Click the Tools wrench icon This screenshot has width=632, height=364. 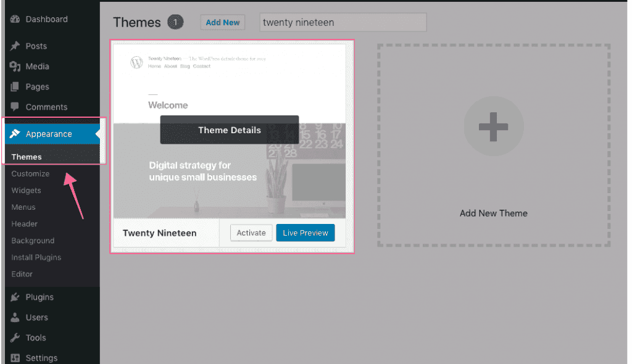point(15,338)
